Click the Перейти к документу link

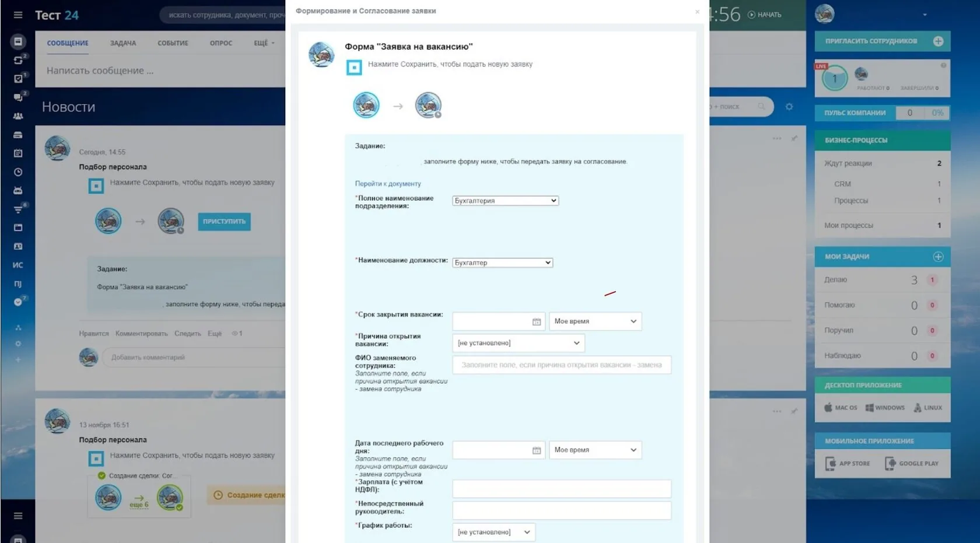coord(388,184)
